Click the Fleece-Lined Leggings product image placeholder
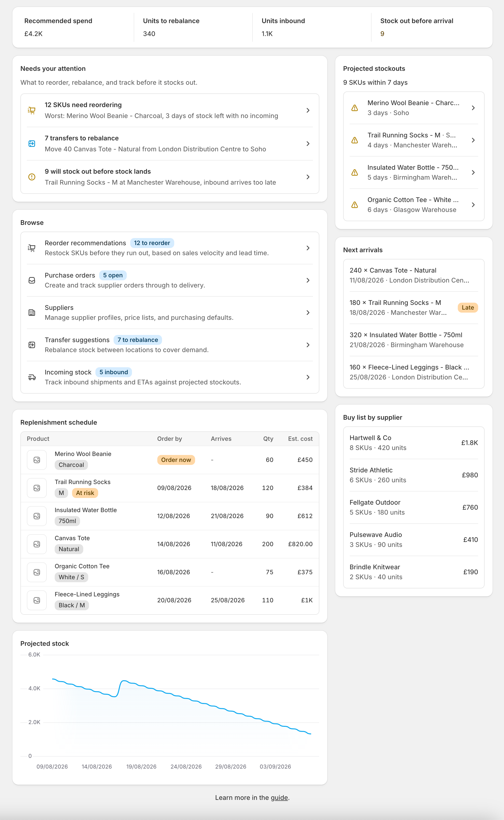This screenshot has width=504, height=820. pyautogui.click(x=37, y=600)
